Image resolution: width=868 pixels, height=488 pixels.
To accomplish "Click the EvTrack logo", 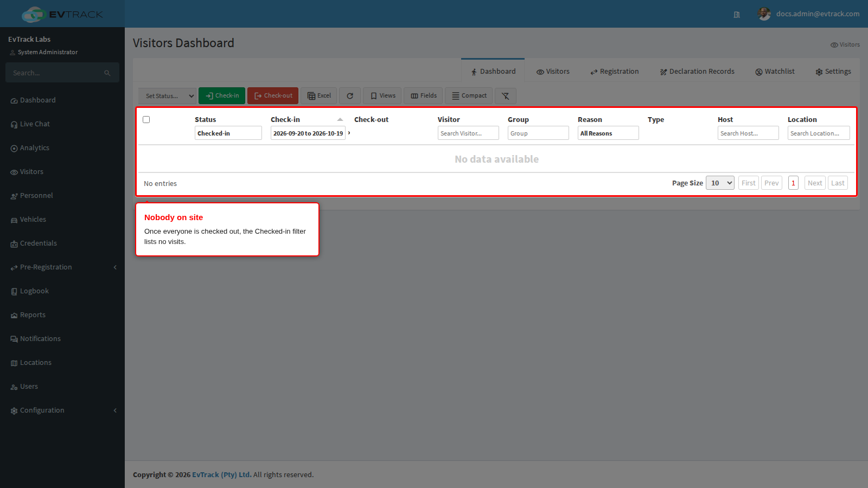I will point(62,14).
